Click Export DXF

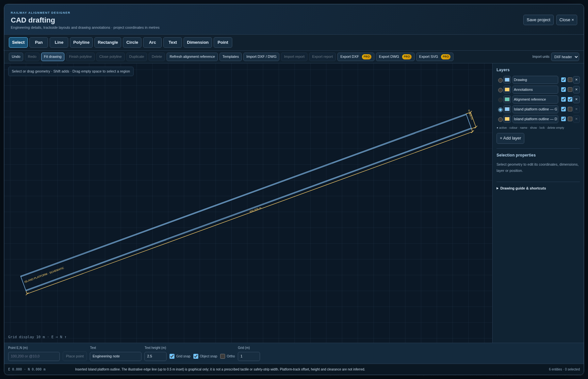(x=356, y=57)
